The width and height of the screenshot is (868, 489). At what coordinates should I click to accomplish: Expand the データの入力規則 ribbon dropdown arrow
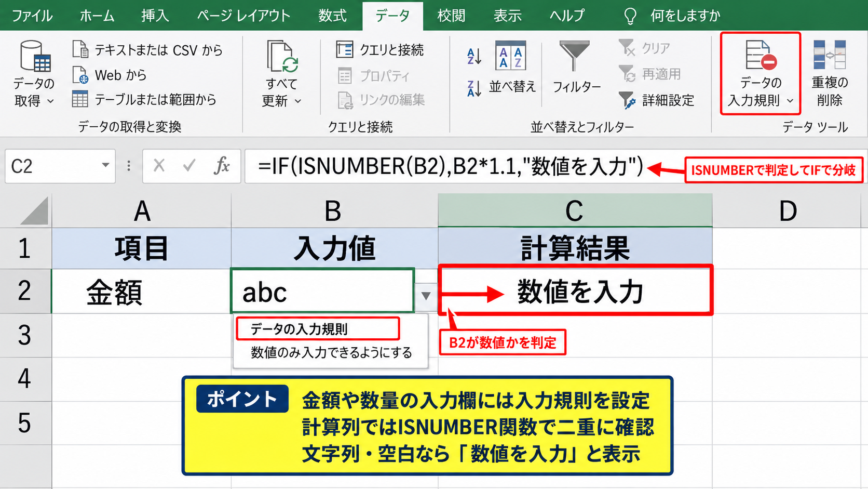pyautogui.click(x=790, y=101)
